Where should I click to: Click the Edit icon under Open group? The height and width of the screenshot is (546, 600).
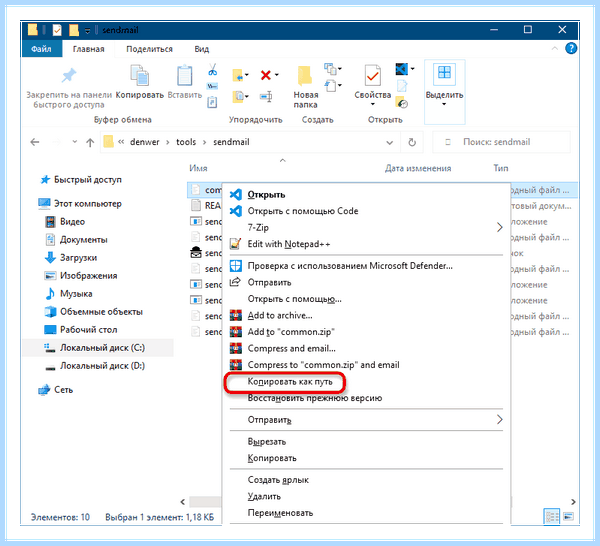click(402, 86)
